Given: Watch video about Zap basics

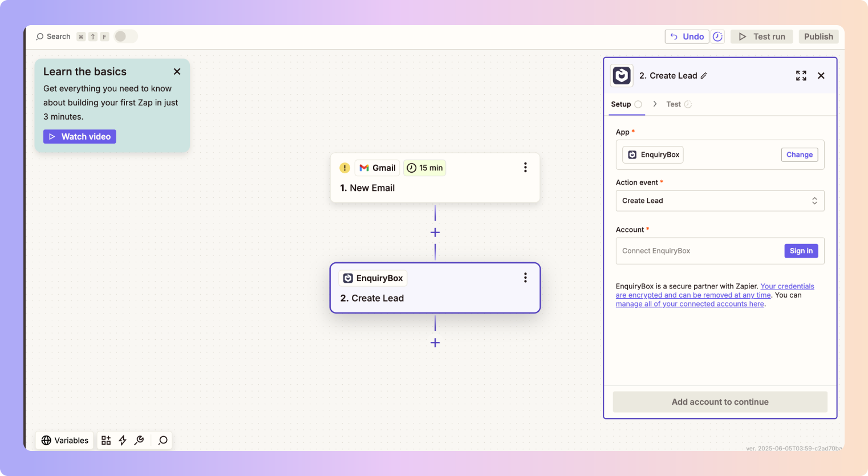Looking at the screenshot, I should 80,137.
